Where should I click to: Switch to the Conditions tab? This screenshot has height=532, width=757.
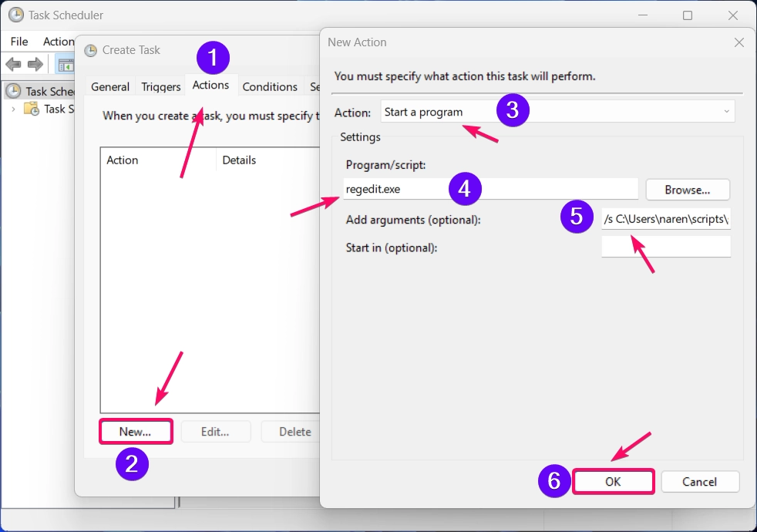click(270, 86)
